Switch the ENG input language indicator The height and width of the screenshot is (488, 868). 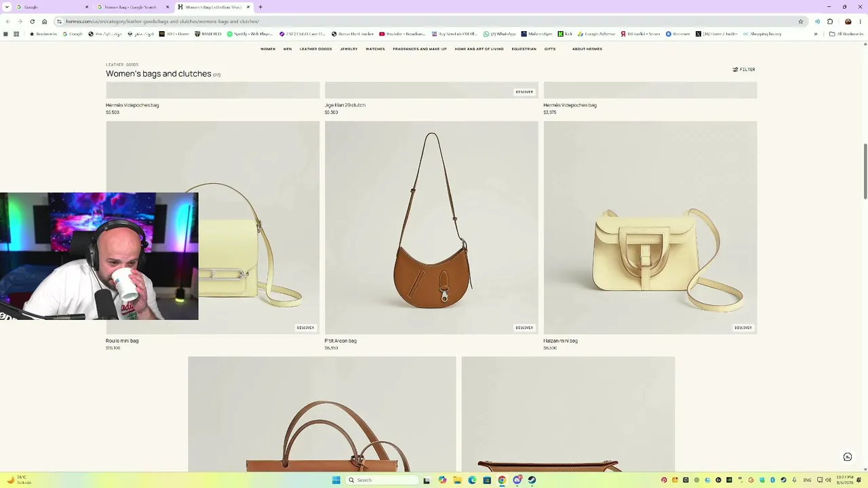807,481
